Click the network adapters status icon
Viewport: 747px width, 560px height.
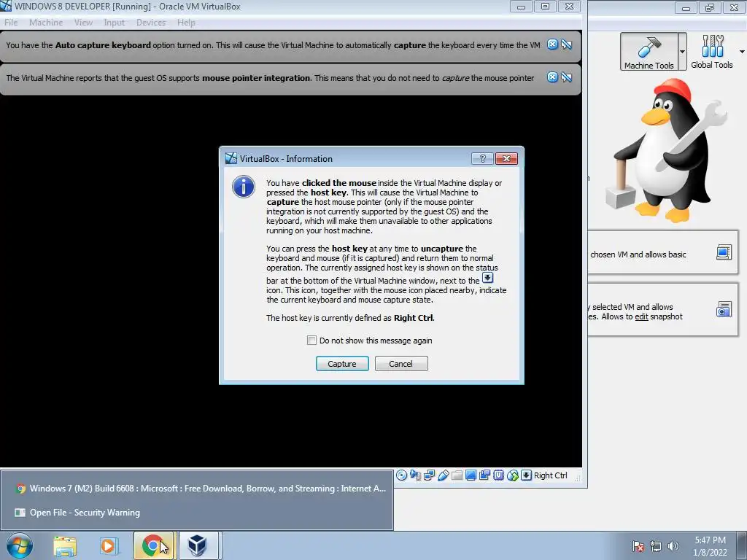click(429, 475)
